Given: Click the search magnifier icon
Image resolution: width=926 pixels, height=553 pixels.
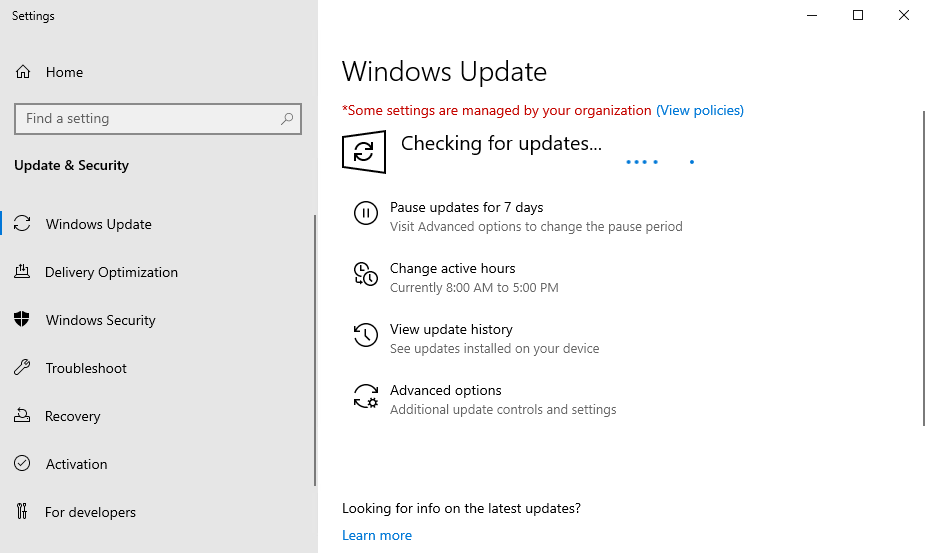Looking at the screenshot, I should 287,119.
